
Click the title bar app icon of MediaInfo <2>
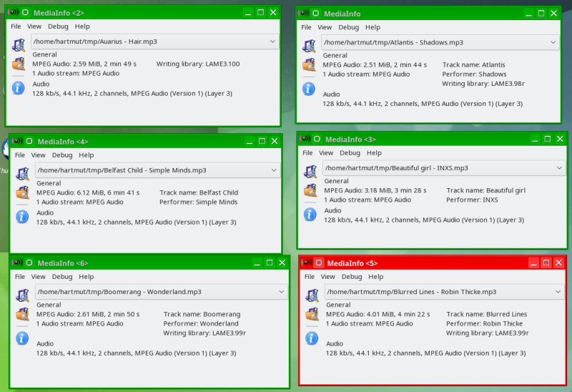(13, 12)
